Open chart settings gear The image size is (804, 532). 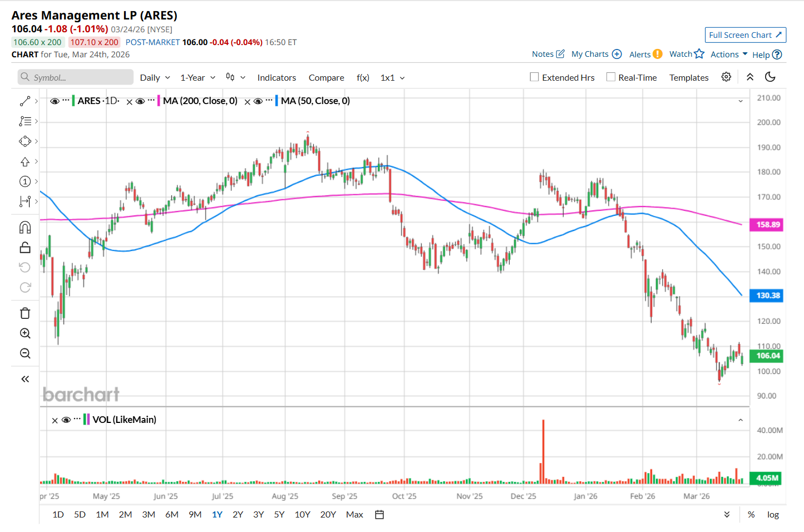point(726,77)
